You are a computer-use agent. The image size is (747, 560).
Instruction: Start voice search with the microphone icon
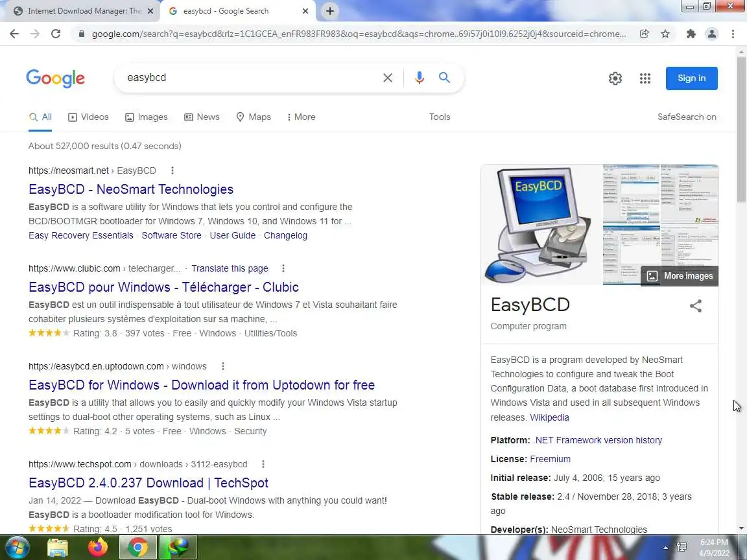[x=420, y=78]
